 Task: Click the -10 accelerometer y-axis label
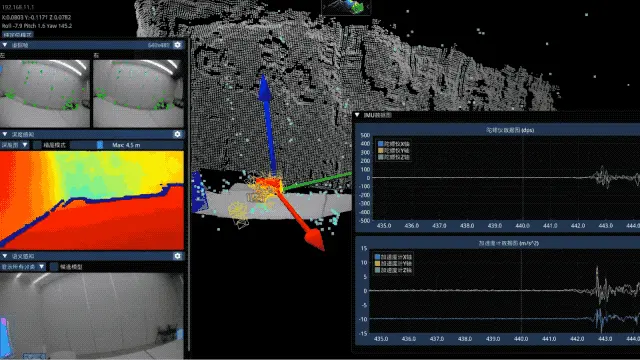363,319
